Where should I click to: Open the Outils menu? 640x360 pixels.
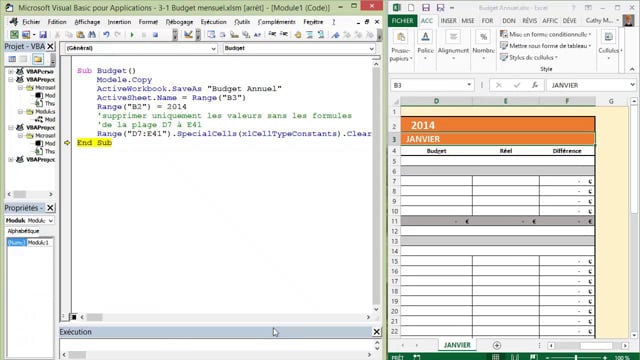242,22
